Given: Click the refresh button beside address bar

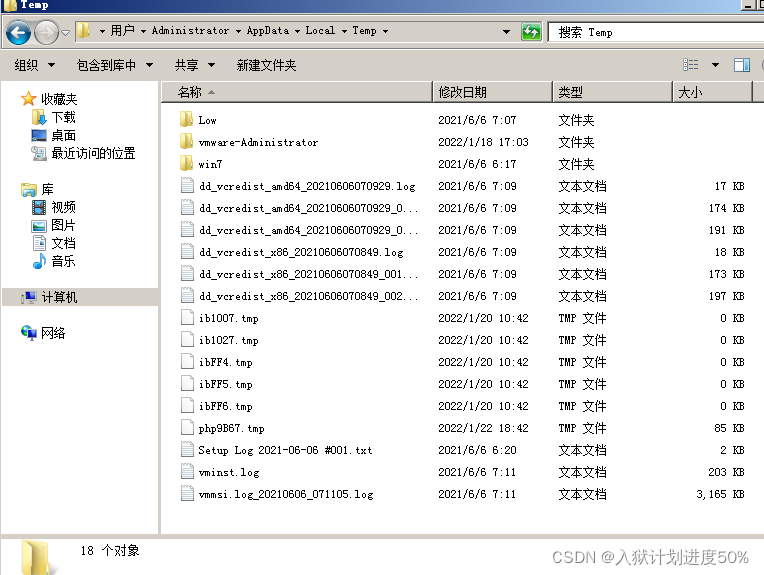Looking at the screenshot, I should tap(531, 32).
